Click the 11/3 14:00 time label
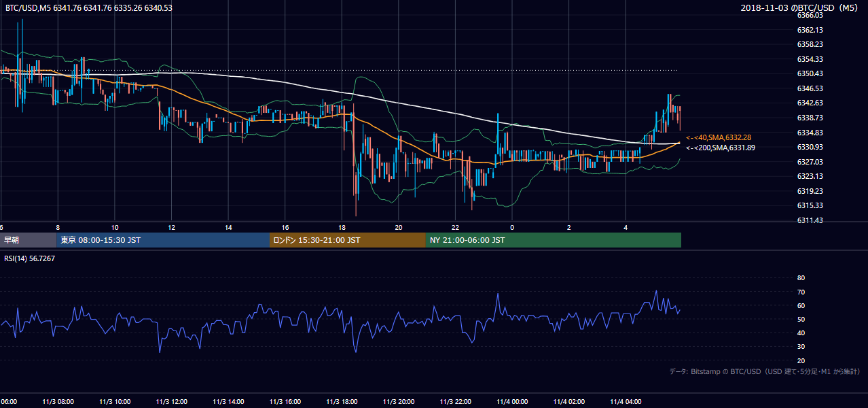The height and width of the screenshot is (408, 868). tap(228, 402)
